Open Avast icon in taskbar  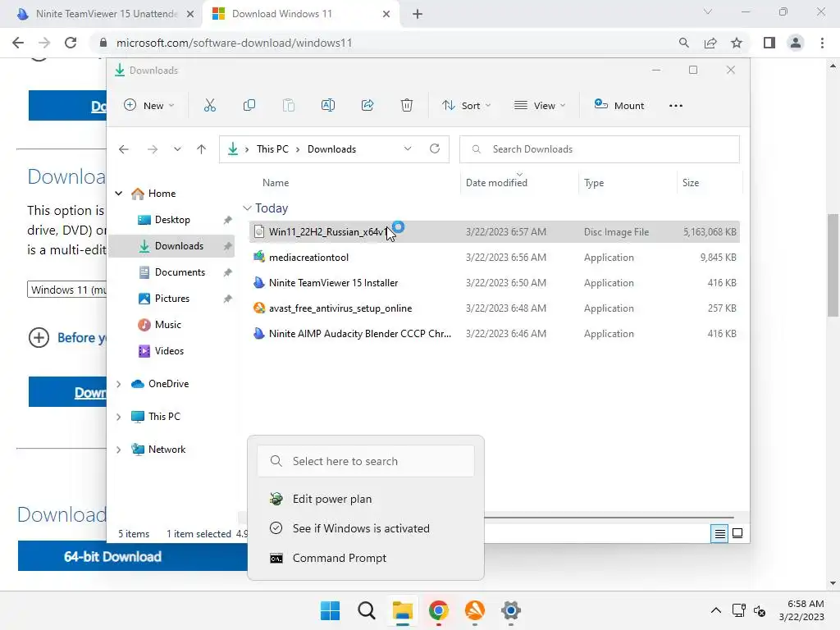[475, 610]
